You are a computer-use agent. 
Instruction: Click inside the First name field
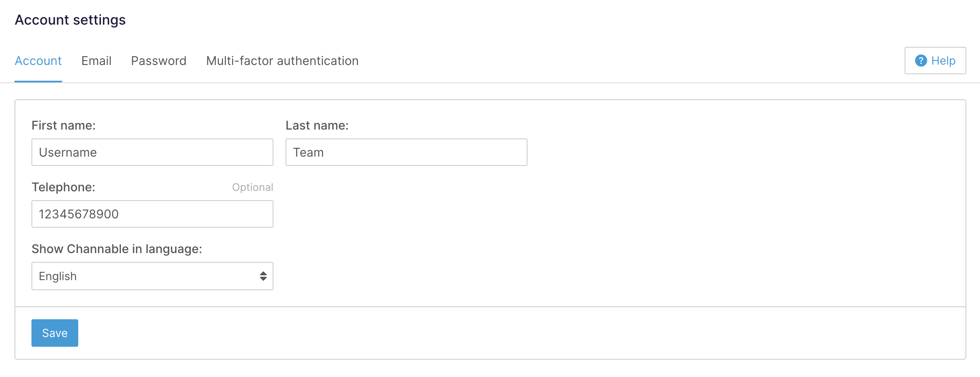pos(152,152)
